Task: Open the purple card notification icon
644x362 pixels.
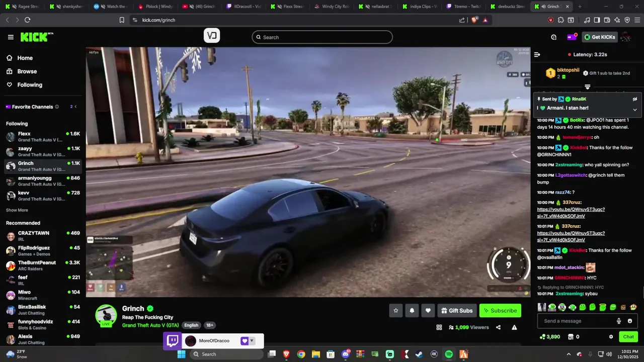Action: click(x=572, y=37)
